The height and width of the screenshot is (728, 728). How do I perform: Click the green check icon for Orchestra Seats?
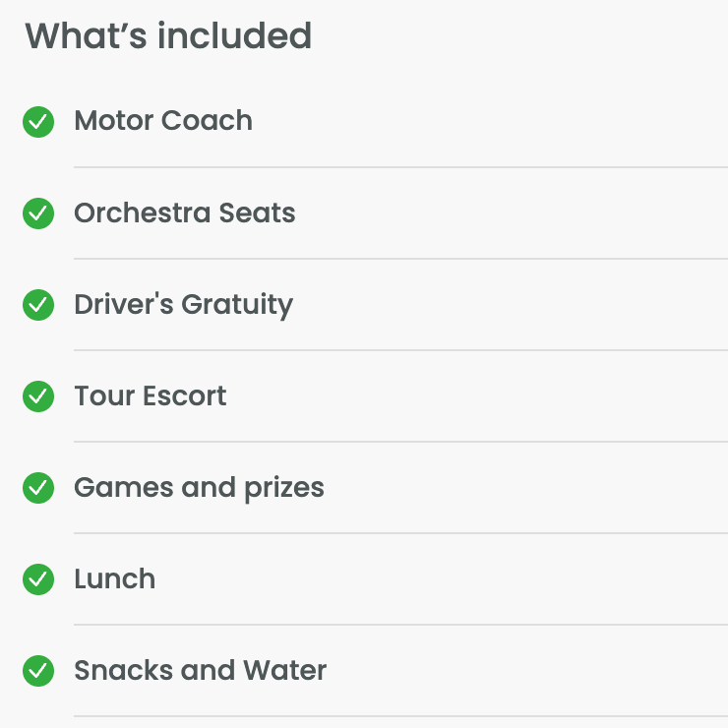click(38, 213)
